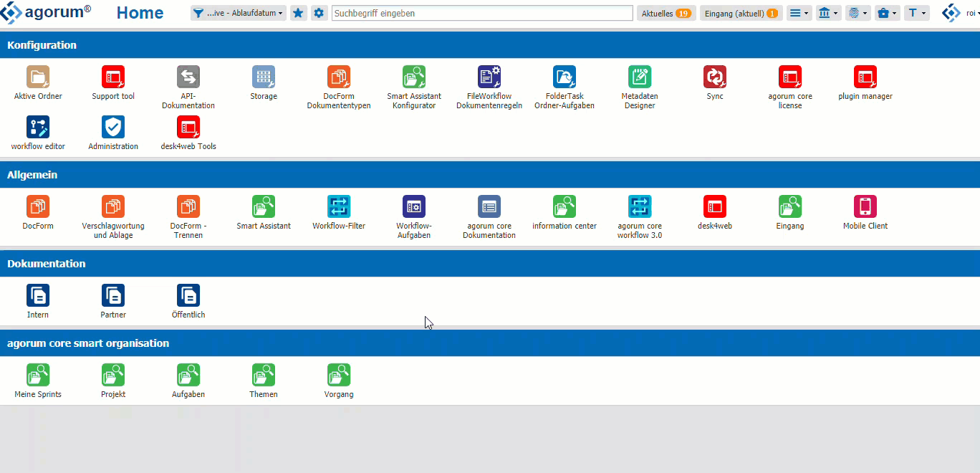The image size is (980, 473).
Task: Launch the workflow editor
Action: pyautogui.click(x=38, y=127)
